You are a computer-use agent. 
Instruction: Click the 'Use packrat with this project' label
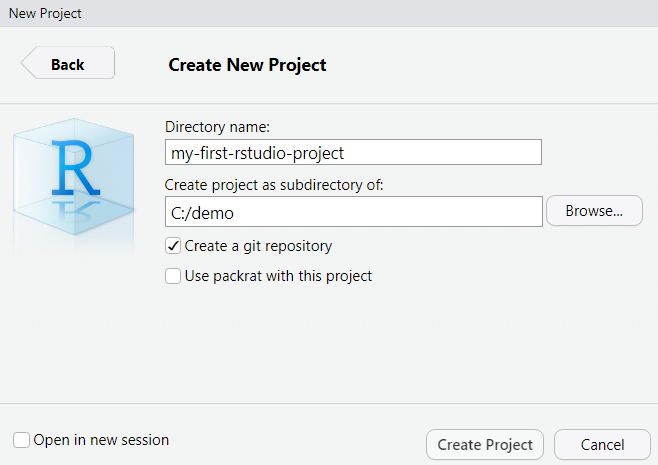click(x=278, y=276)
